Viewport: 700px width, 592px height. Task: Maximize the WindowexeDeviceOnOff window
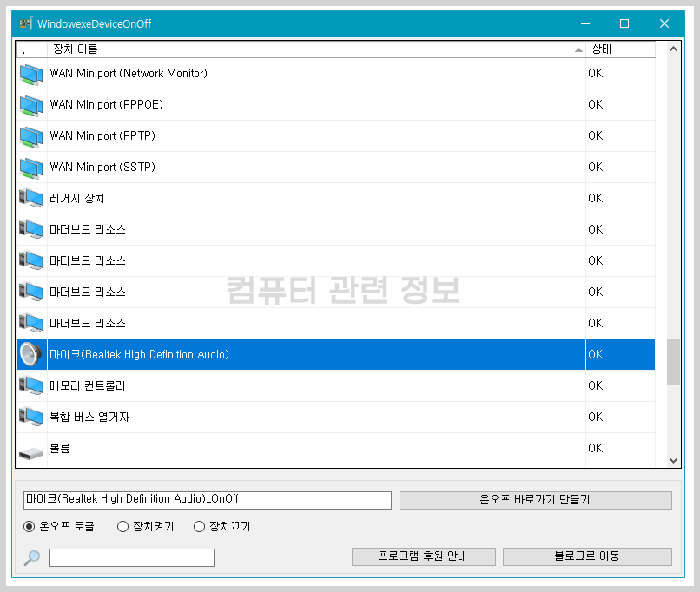624,23
